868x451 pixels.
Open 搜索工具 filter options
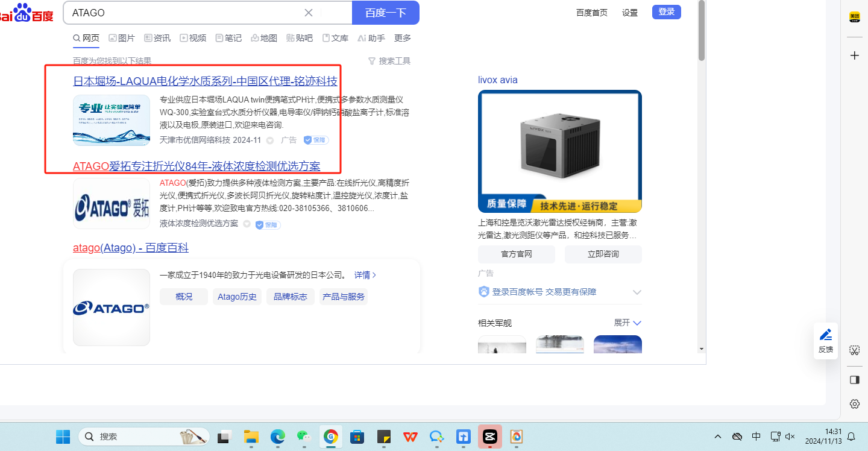click(389, 61)
